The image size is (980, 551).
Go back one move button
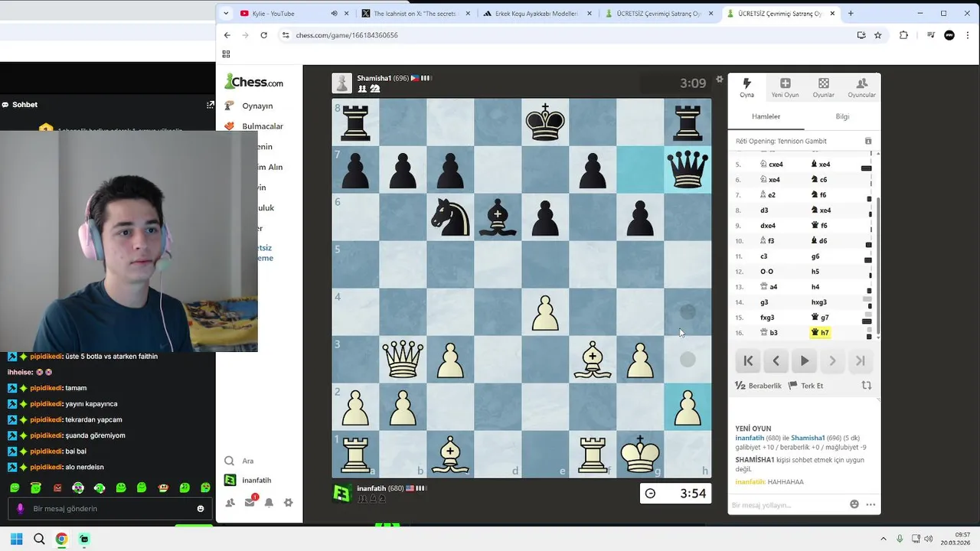coord(776,360)
